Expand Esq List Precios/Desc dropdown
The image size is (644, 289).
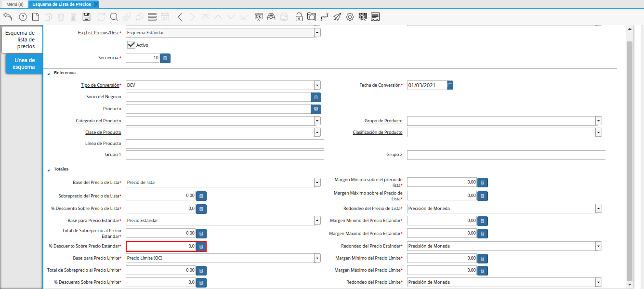coord(317,33)
